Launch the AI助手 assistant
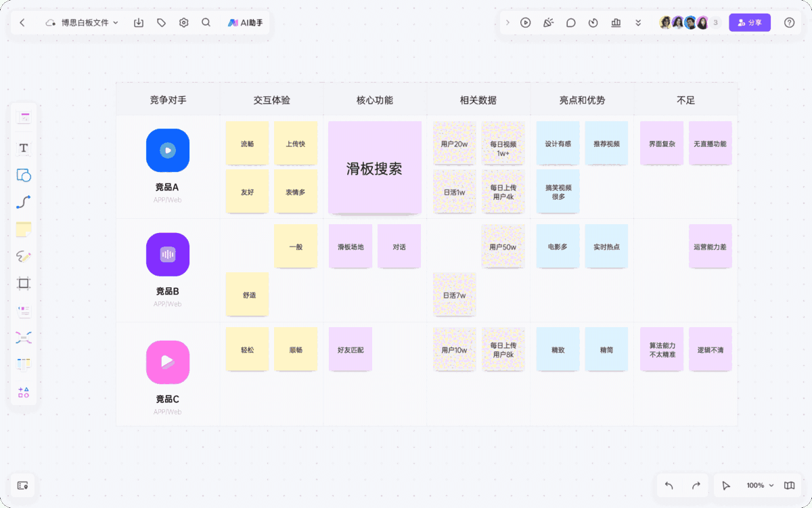The width and height of the screenshot is (812, 508). (x=246, y=22)
